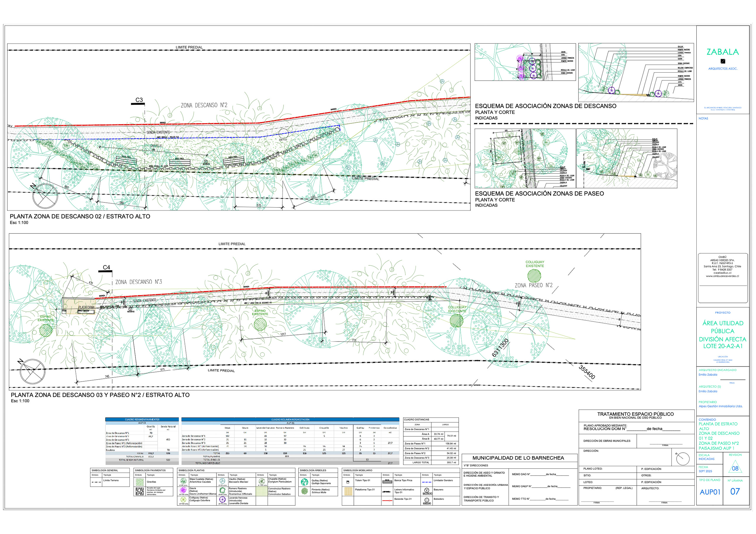This screenshot has height=534, width=756.
Task: Click the Quillay tree symbol in legend
Action: [x=304, y=482]
